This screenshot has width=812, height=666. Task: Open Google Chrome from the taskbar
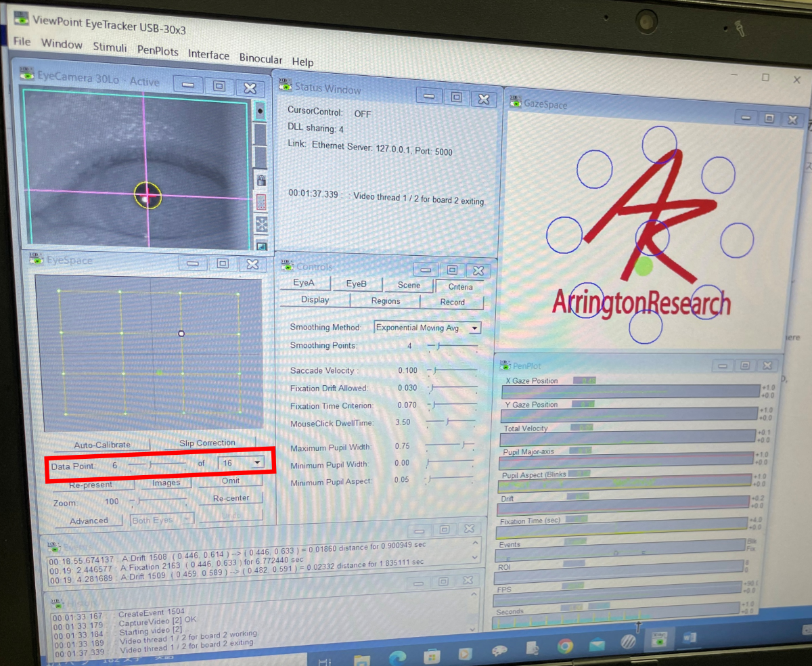click(x=566, y=645)
